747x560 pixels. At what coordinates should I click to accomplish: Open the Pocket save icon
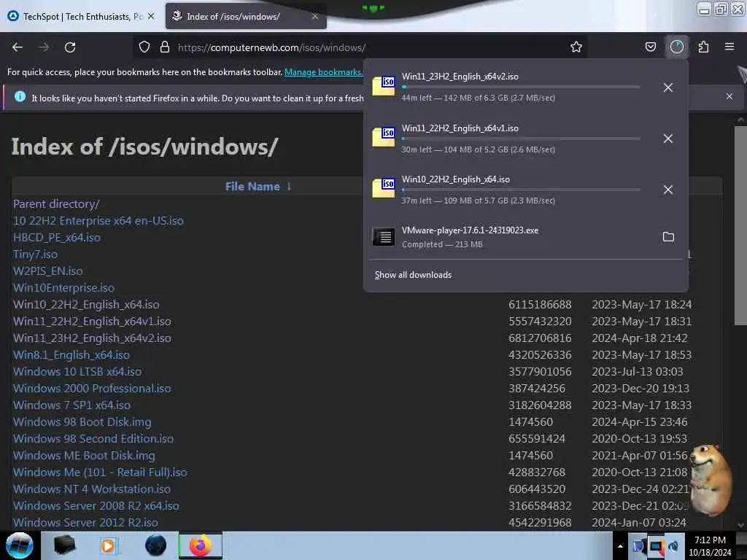click(x=650, y=47)
